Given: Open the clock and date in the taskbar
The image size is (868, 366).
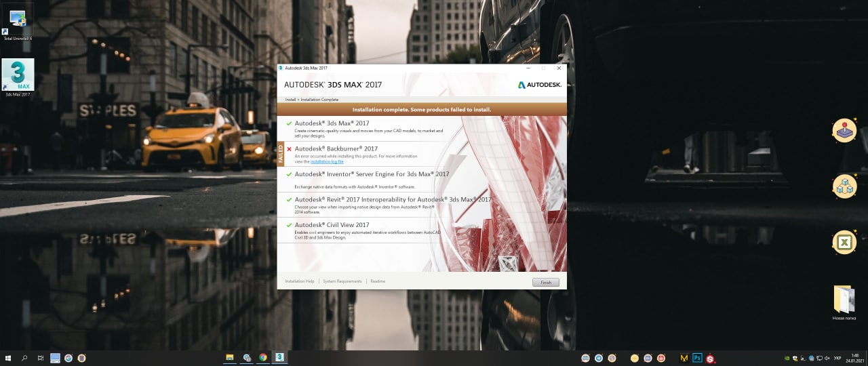Looking at the screenshot, I should (855, 358).
